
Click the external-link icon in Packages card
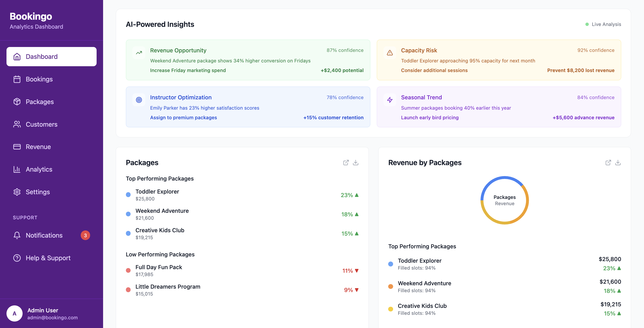[x=346, y=163]
